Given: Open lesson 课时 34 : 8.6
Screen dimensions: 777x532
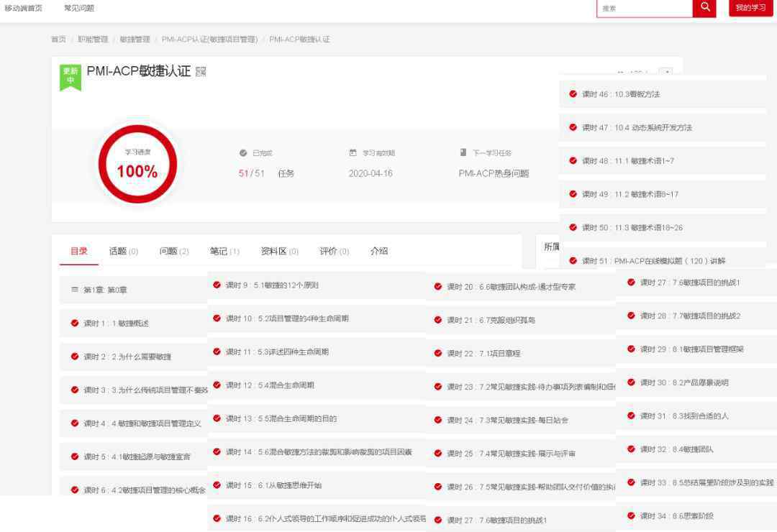Looking at the screenshot, I should pos(696,516).
